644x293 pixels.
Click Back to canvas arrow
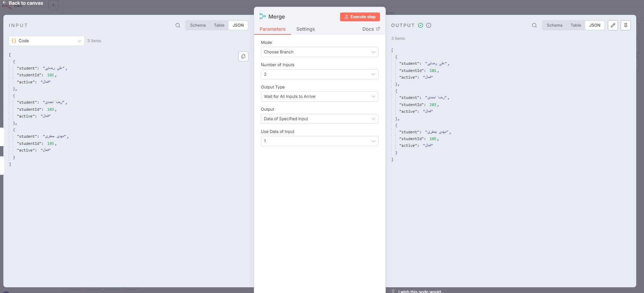point(4,3)
